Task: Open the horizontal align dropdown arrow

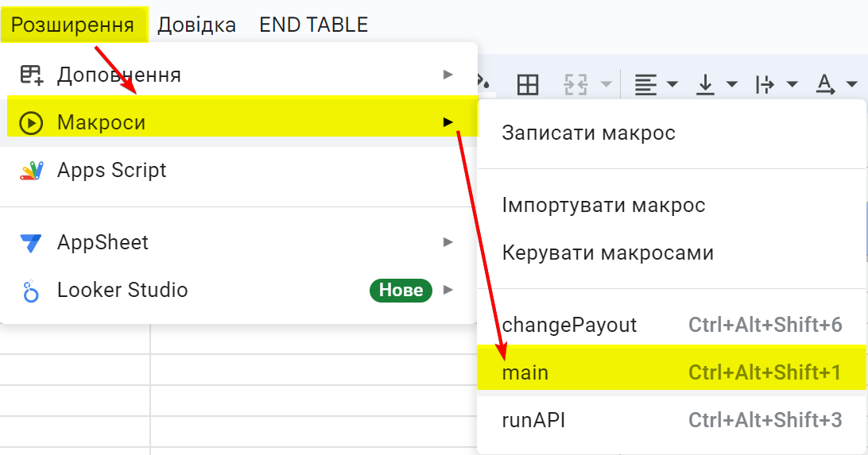Action: pyautogui.click(x=672, y=85)
